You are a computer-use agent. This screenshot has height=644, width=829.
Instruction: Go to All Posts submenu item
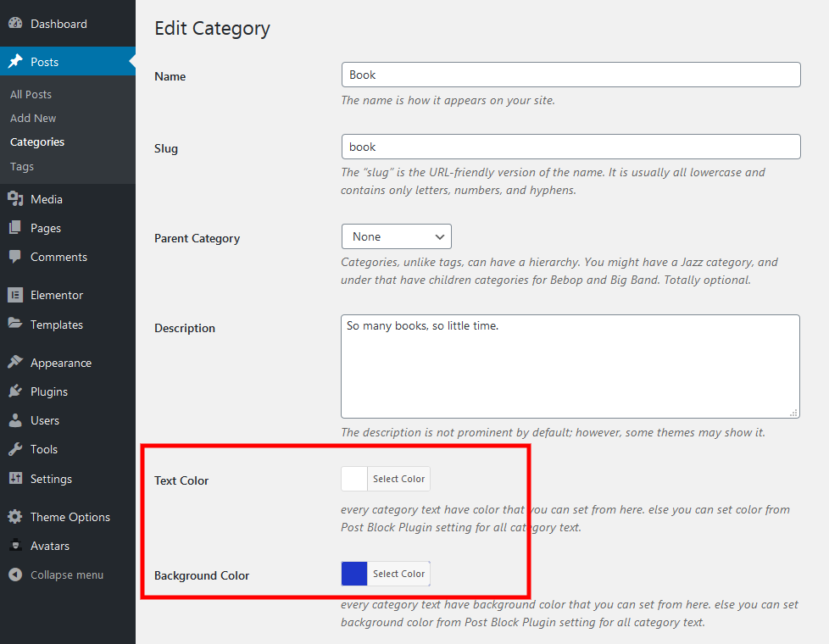coord(31,94)
